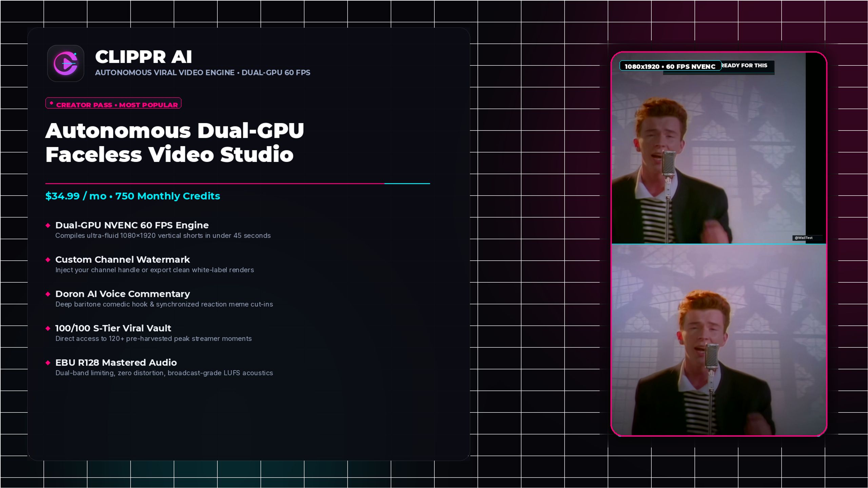Click the diamond bullet beside Dual-GPU NVENC

48,225
